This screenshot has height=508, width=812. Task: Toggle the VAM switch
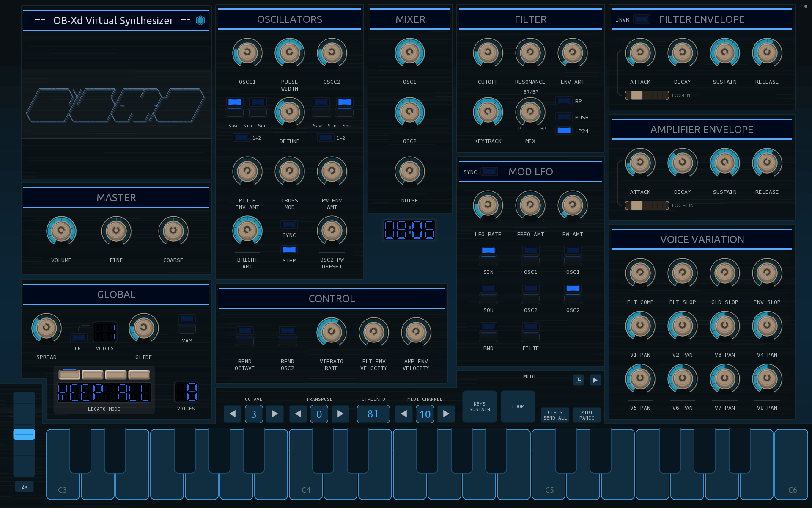coord(187,324)
